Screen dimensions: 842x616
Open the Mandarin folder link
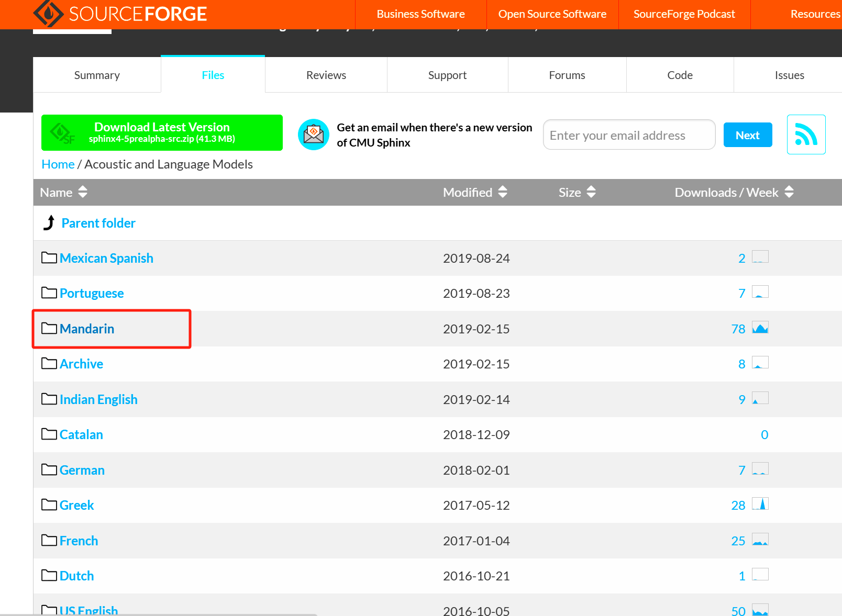[x=87, y=329]
